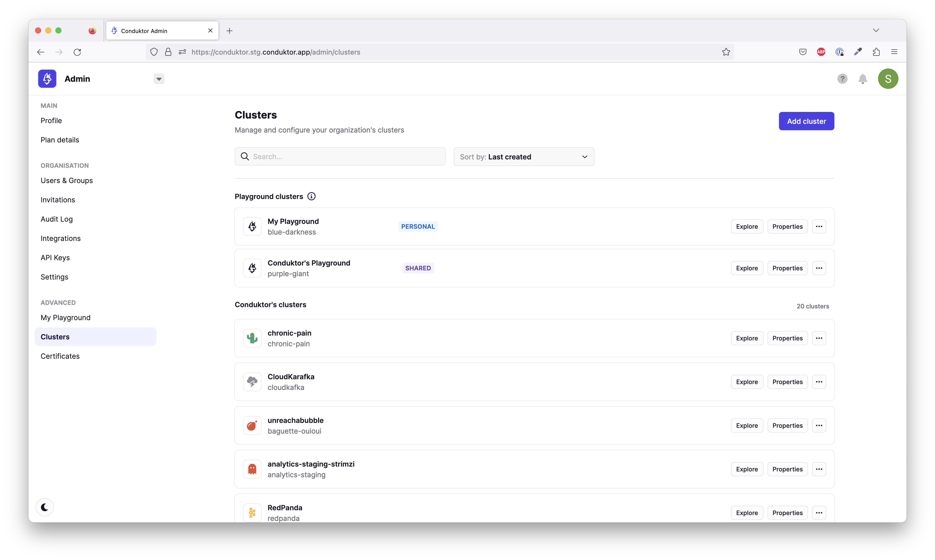This screenshot has height=560, width=935.
Task: Explore the unreachabubble cluster
Action: (746, 425)
